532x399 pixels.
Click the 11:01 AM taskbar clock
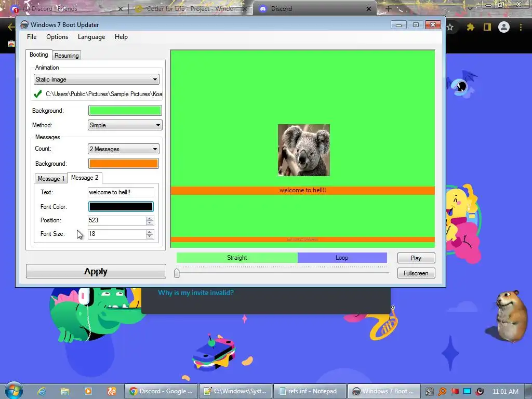coord(505,392)
